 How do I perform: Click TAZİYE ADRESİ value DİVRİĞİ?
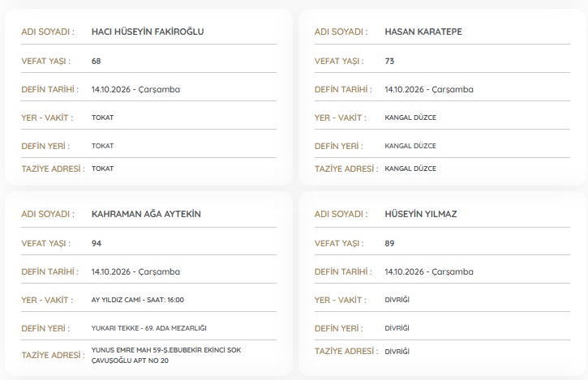click(x=397, y=352)
